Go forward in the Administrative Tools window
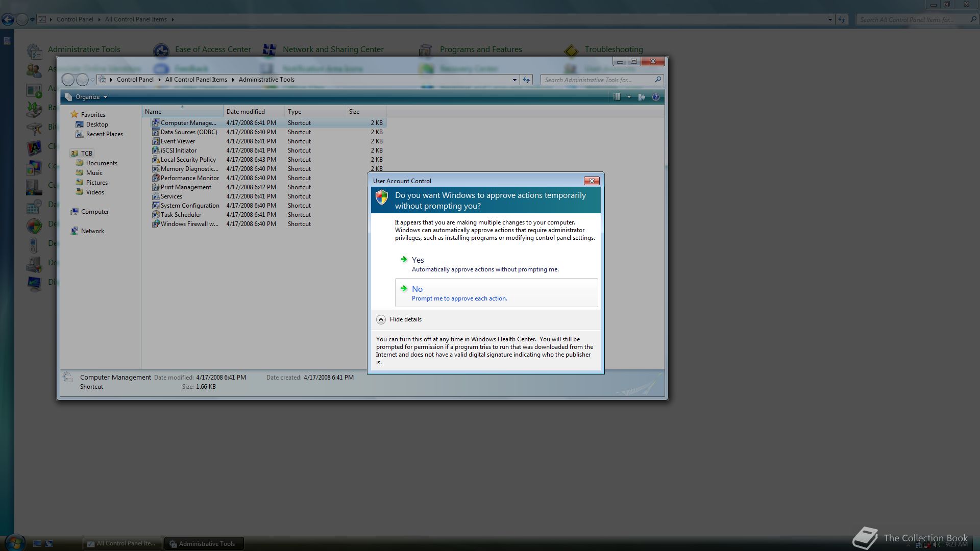 [x=82, y=80]
